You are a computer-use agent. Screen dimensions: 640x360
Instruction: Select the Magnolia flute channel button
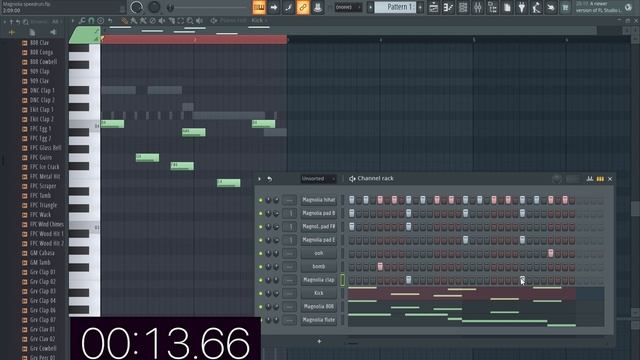point(319,320)
